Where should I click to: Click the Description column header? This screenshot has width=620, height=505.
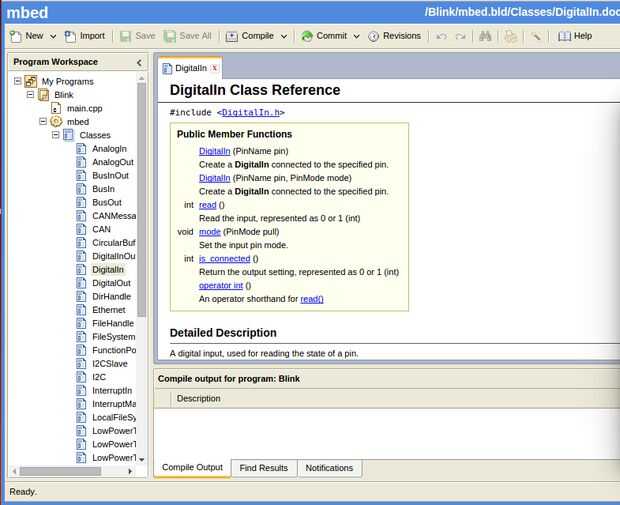point(198,399)
